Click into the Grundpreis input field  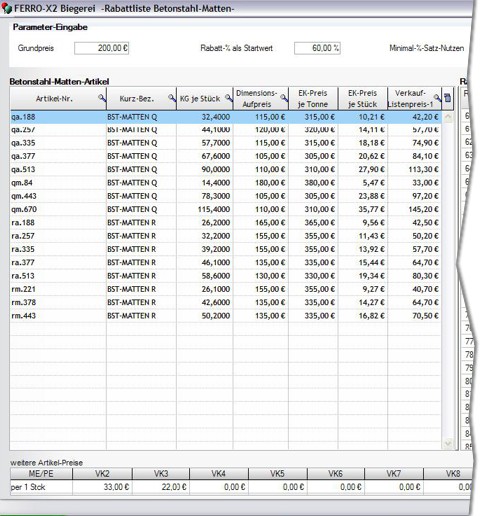[x=102, y=48]
